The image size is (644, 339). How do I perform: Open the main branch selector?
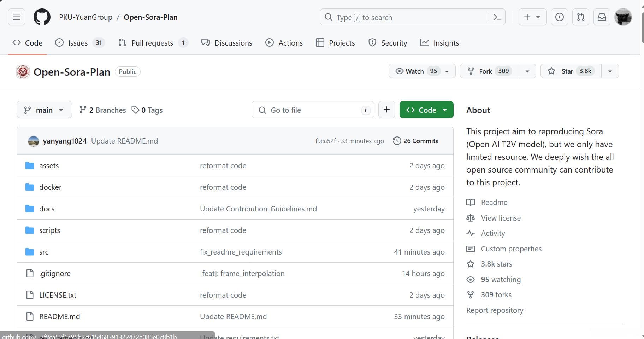[x=44, y=110]
